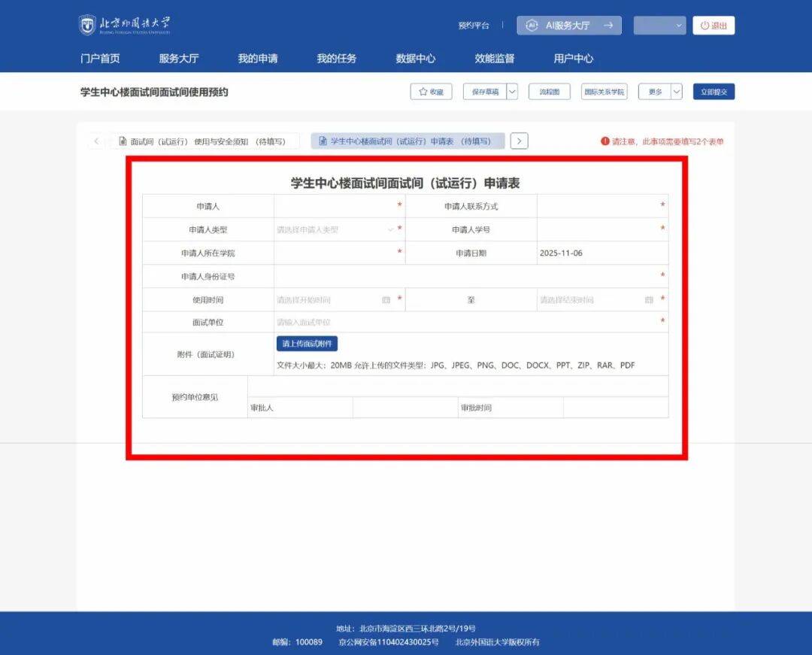Click the red warning notice icon
The height and width of the screenshot is (655, 812).
[x=605, y=141]
